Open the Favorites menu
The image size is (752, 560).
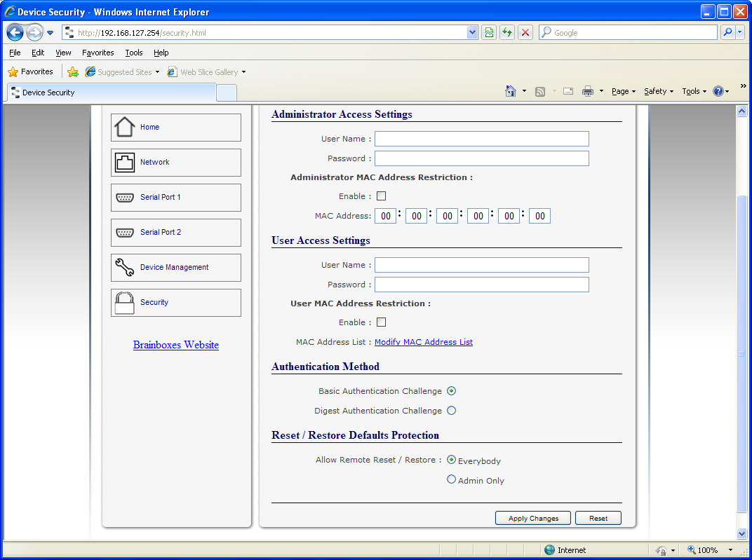coord(98,53)
